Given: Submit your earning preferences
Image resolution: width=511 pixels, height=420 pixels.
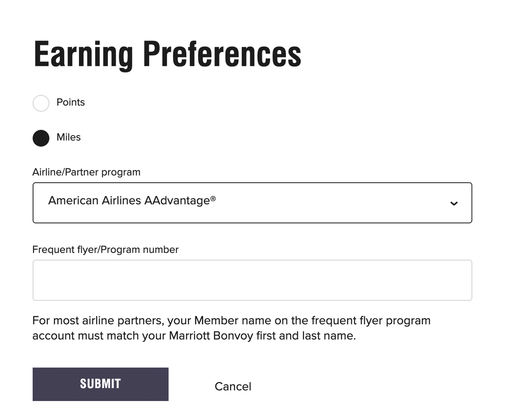Looking at the screenshot, I should tap(100, 384).
